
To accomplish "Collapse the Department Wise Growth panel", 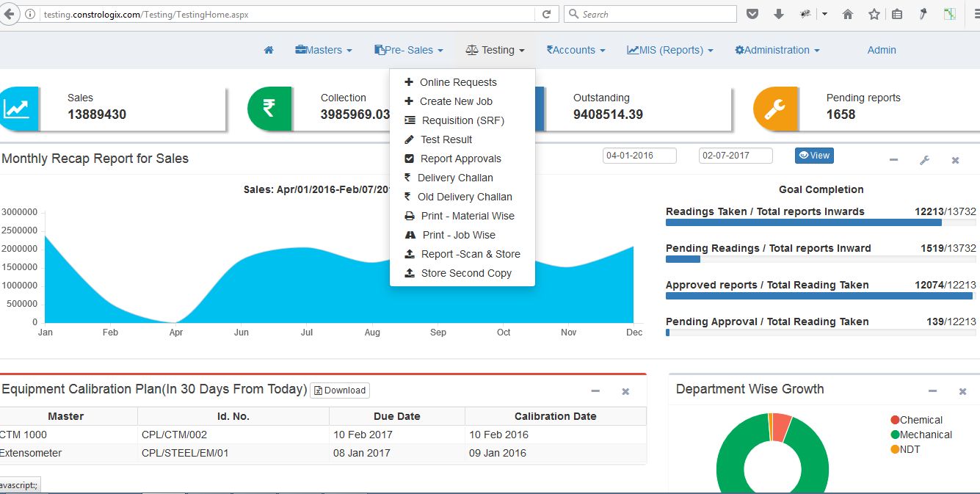I will coord(932,391).
